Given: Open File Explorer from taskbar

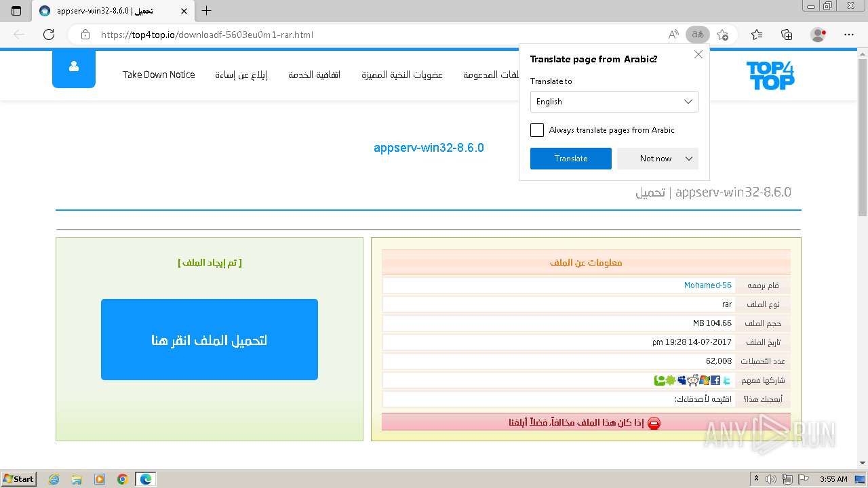Looking at the screenshot, I should point(77,479).
